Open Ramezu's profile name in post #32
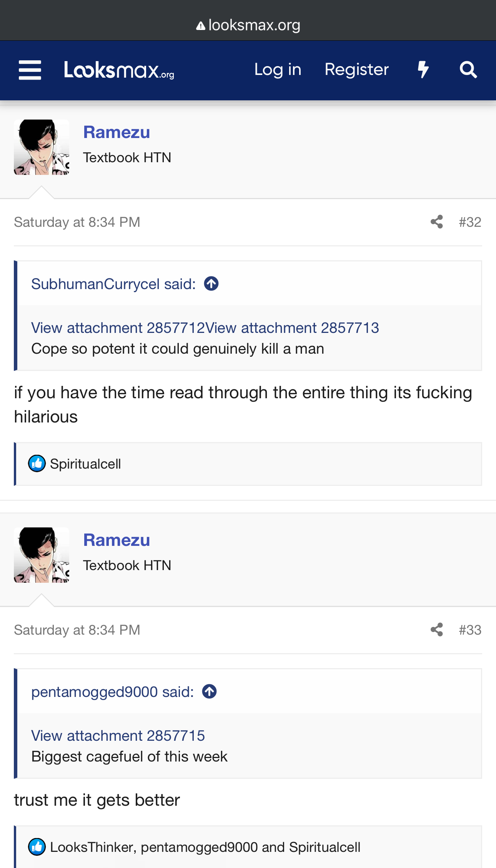This screenshot has height=868, width=496. tap(117, 132)
